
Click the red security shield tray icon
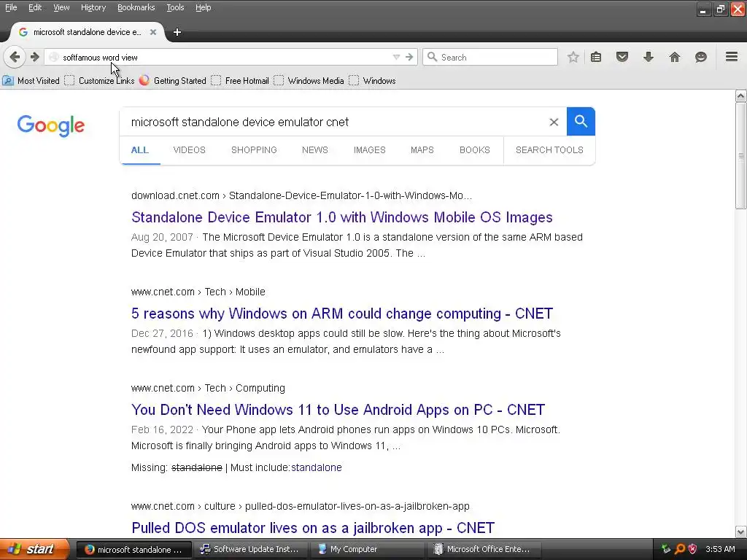pos(693,549)
